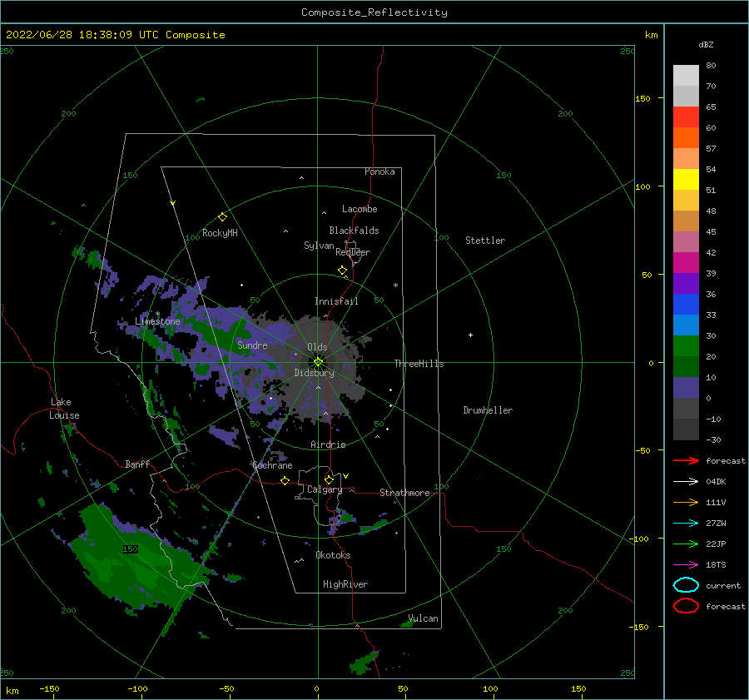749x700 pixels.
Task: Click the Banff label on map
Action: point(137,464)
